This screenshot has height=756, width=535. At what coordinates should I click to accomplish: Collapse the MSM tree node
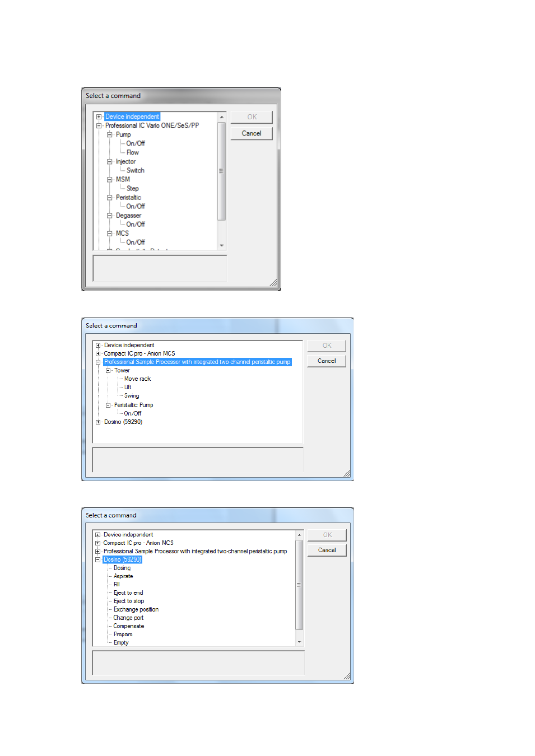[x=110, y=180]
